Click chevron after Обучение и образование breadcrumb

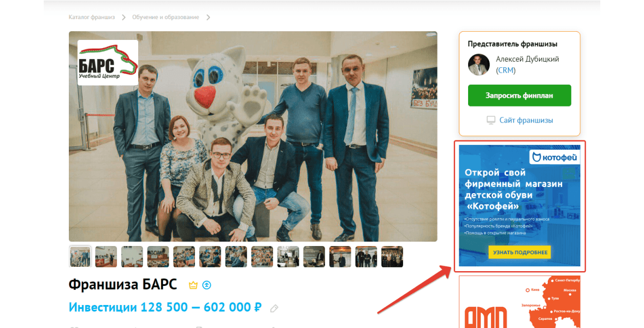(208, 17)
